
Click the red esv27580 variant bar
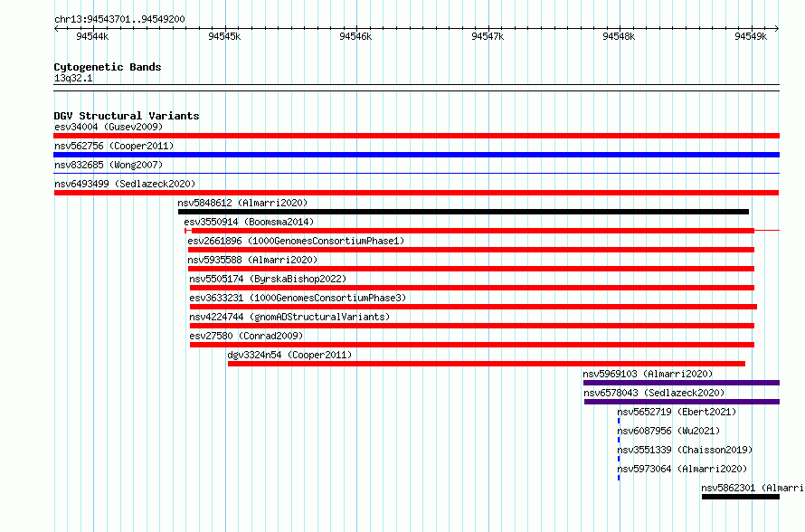(x=472, y=345)
